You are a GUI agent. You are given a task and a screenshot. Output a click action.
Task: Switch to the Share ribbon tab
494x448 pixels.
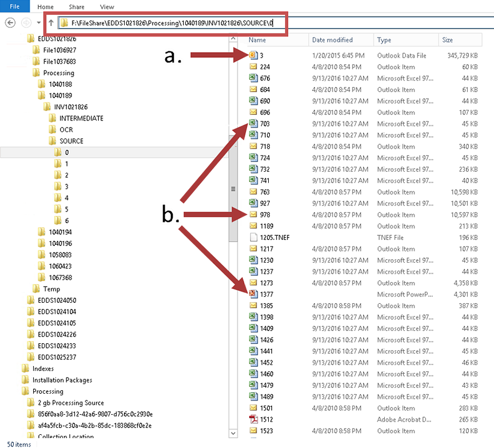point(77,7)
